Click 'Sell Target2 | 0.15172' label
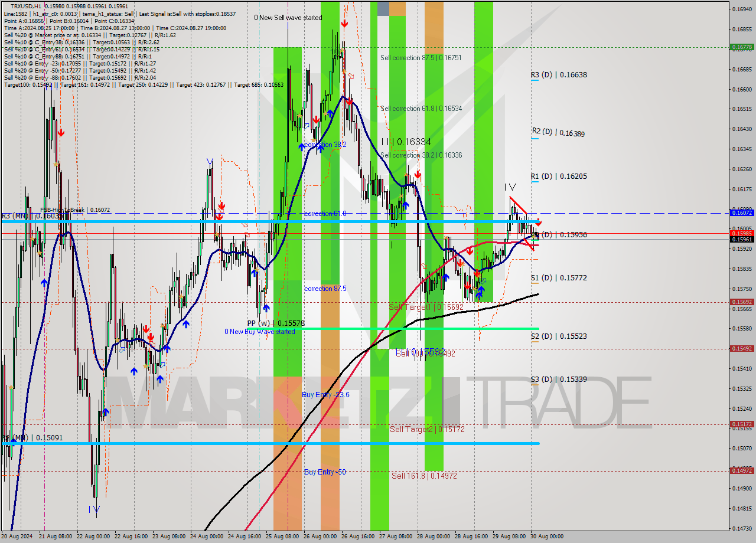This screenshot has height=543, width=756. (x=428, y=430)
